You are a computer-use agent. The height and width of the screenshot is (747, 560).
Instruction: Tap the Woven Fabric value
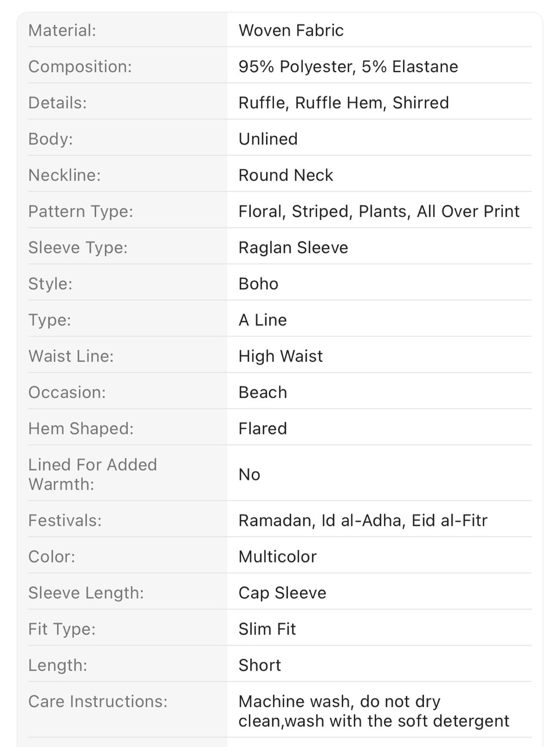(x=291, y=30)
